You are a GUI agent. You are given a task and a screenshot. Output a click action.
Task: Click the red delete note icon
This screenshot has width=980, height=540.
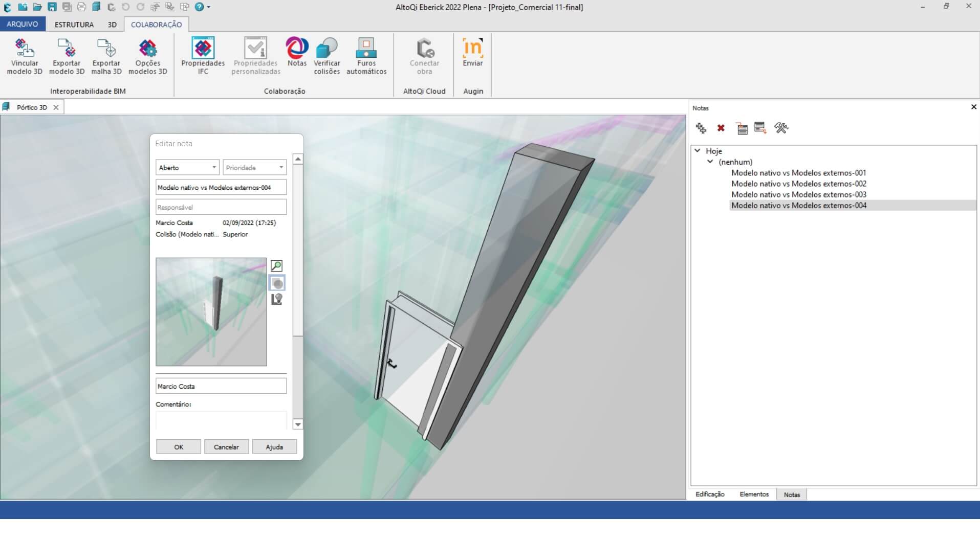coord(721,128)
